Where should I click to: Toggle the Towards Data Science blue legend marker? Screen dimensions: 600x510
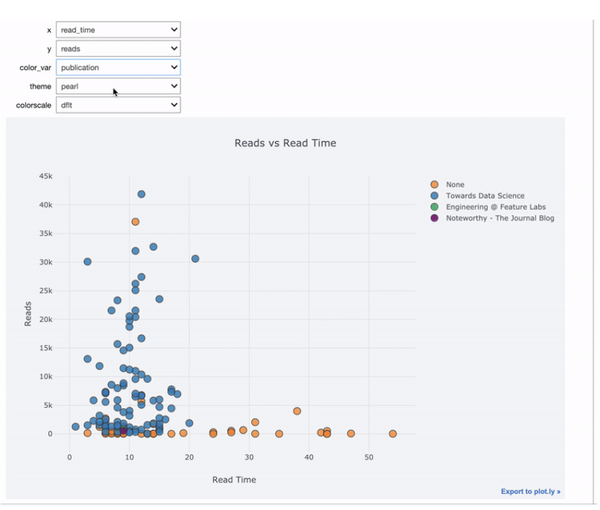pyautogui.click(x=434, y=196)
